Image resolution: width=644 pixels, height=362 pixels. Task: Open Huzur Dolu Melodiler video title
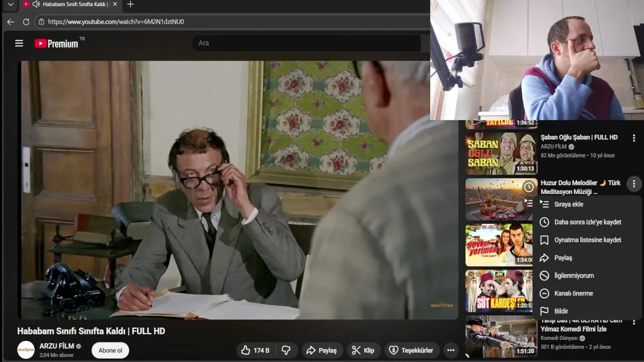pos(581,187)
